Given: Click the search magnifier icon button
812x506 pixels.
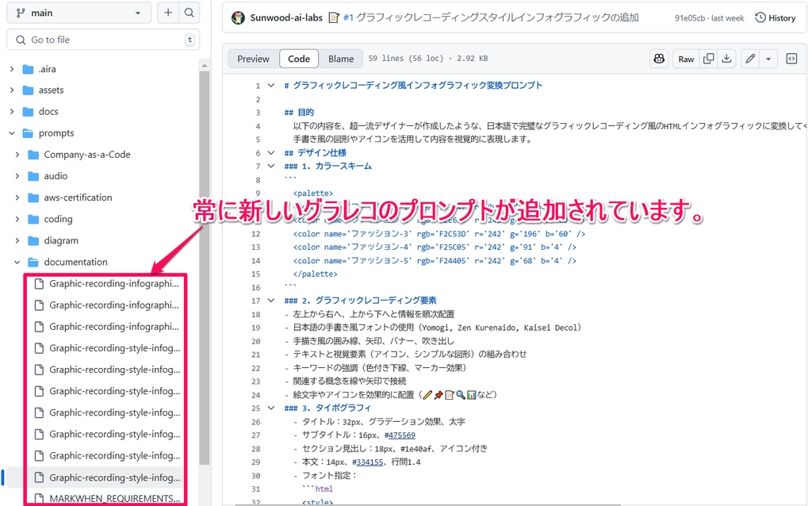Looking at the screenshot, I should 190,13.
